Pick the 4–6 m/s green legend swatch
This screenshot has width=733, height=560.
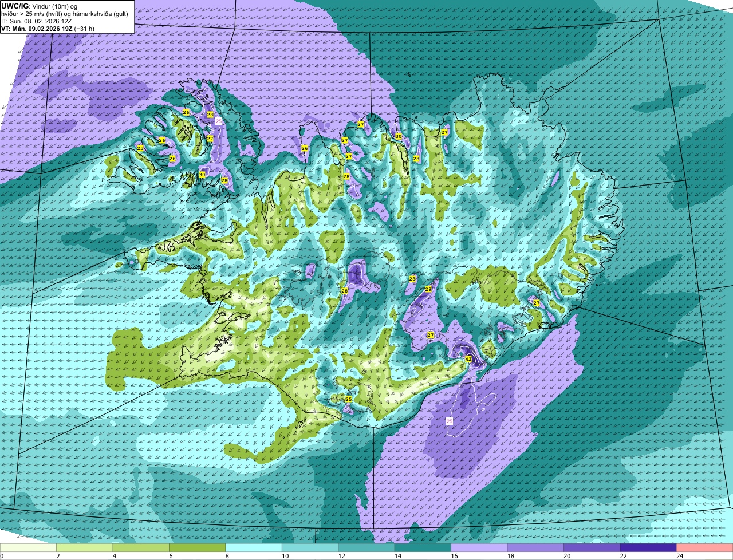[x=141, y=548]
